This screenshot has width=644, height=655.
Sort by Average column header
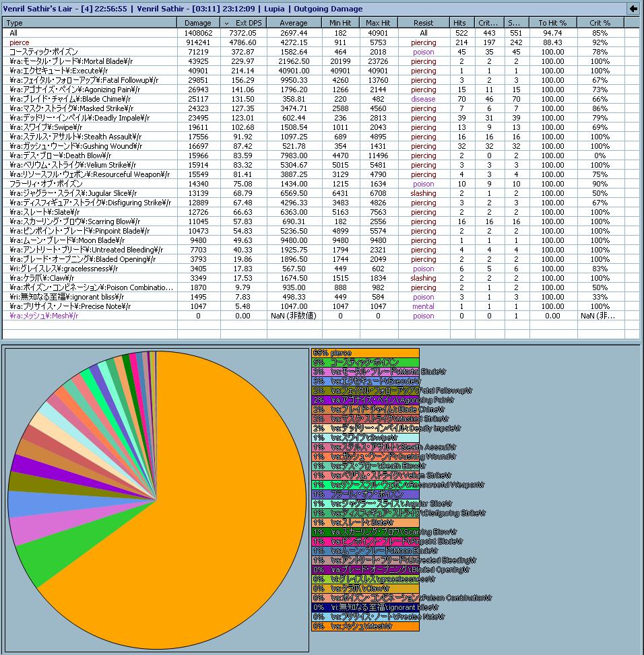click(294, 23)
